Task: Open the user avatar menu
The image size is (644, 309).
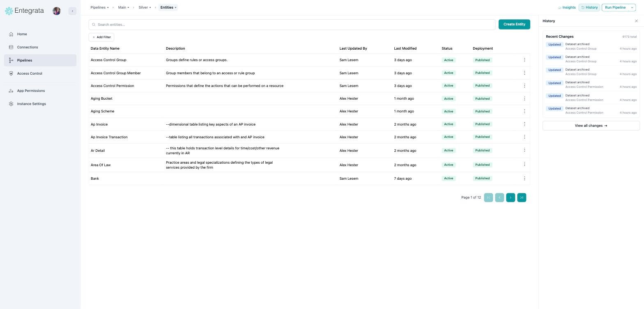Action: 57,11
